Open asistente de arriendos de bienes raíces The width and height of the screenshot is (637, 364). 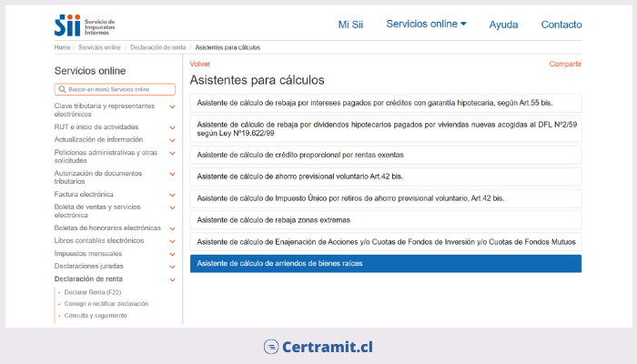coord(386,264)
